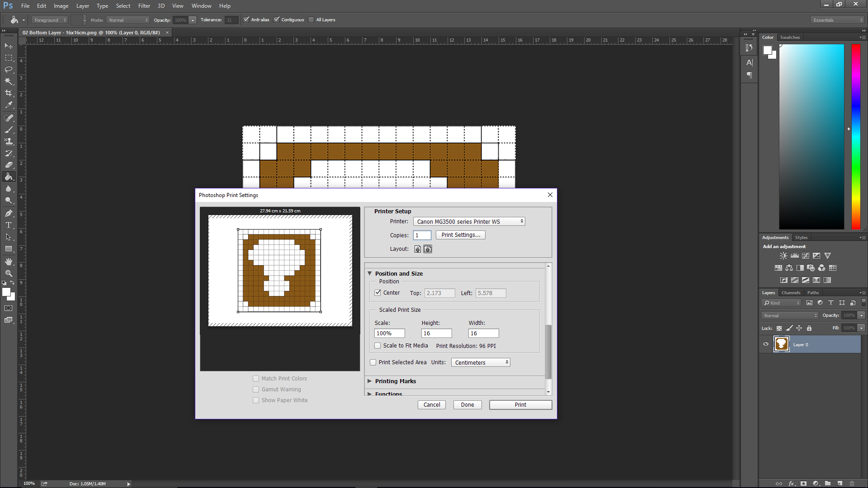
Task: Enable Scale to Fit Media
Action: (x=377, y=345)
